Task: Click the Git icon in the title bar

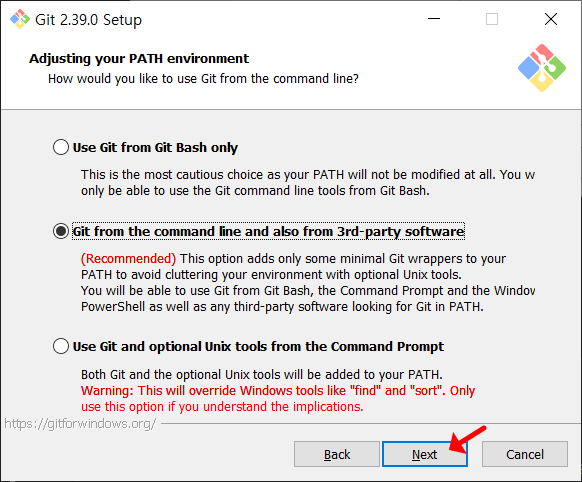Action: tap(20, 19)
